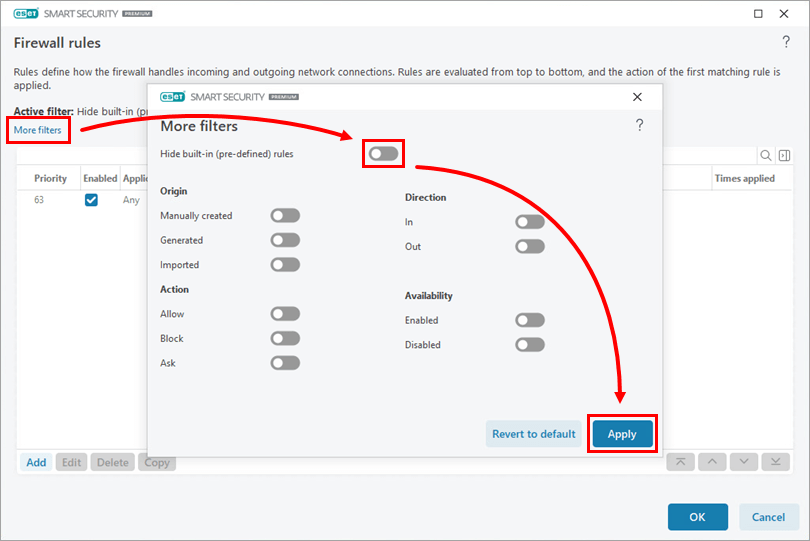Toggle the Imported origin filter
The width and height of the screenshot is (810, 541).
(285, 265)
